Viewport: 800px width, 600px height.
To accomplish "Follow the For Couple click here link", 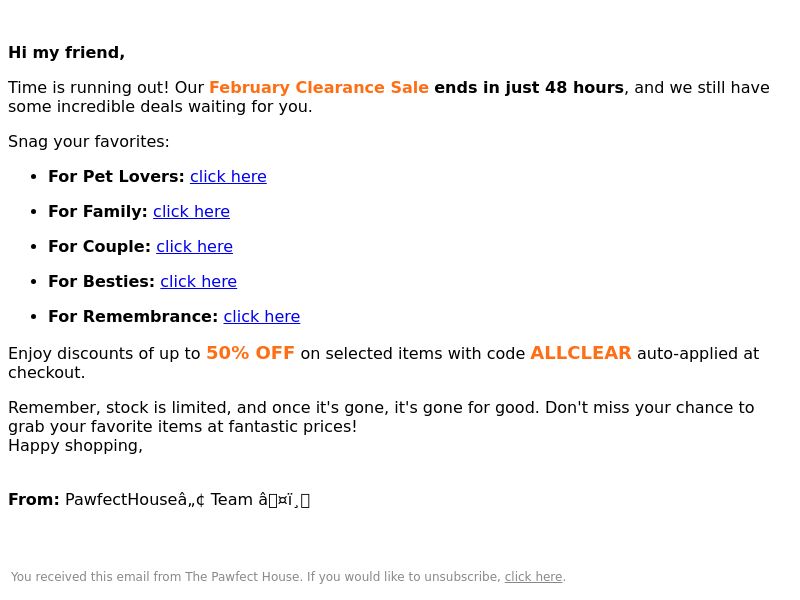I will click(x=194, y=246).
